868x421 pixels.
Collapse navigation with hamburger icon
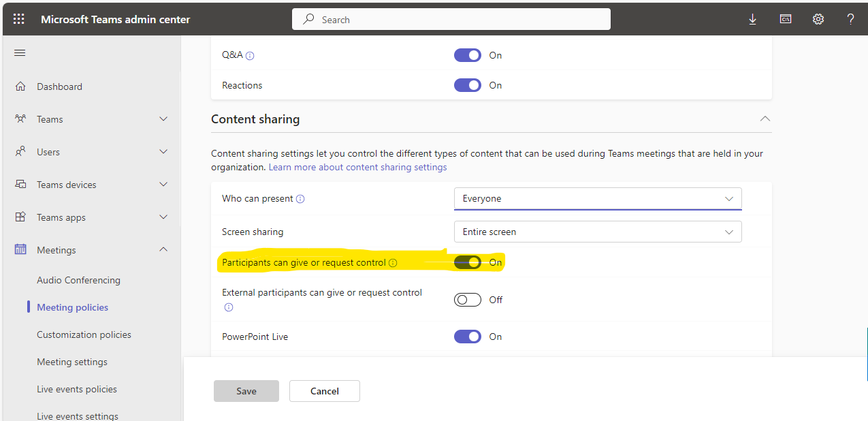point(20,53)
